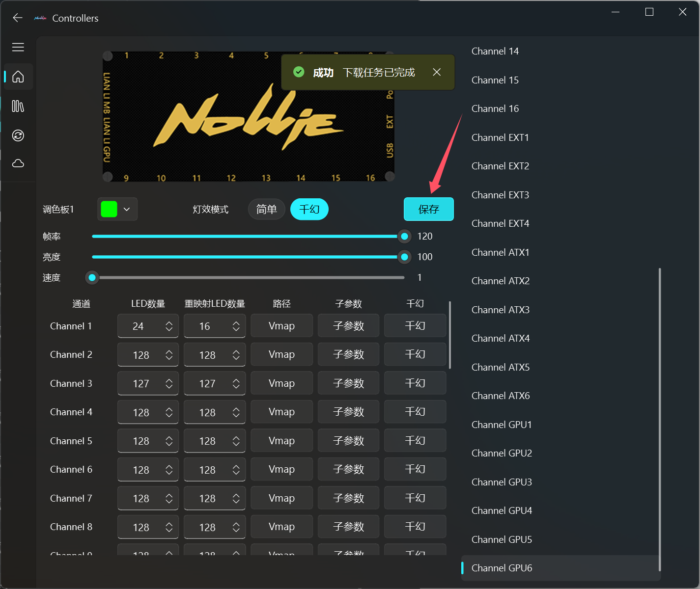Screen dimensions: 700x589
Task: Go back with the back arrow
Action: [18, 18]
